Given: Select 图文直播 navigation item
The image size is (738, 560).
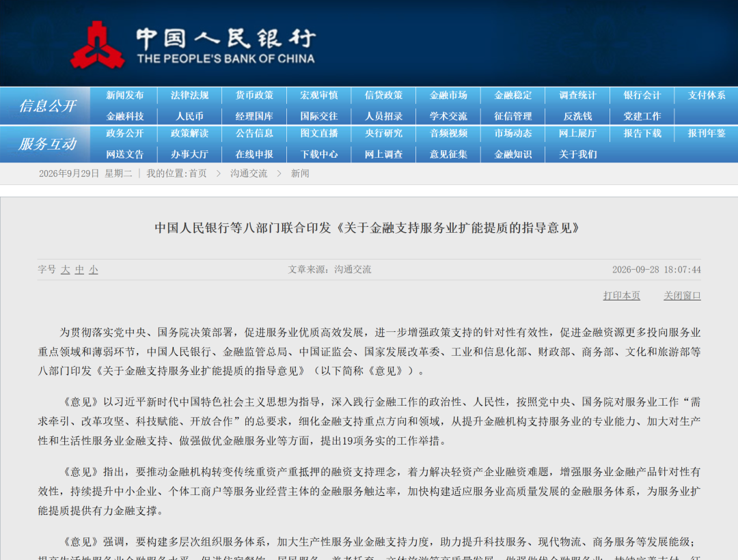Looking at the screenshot, I should tap(318, 134).
